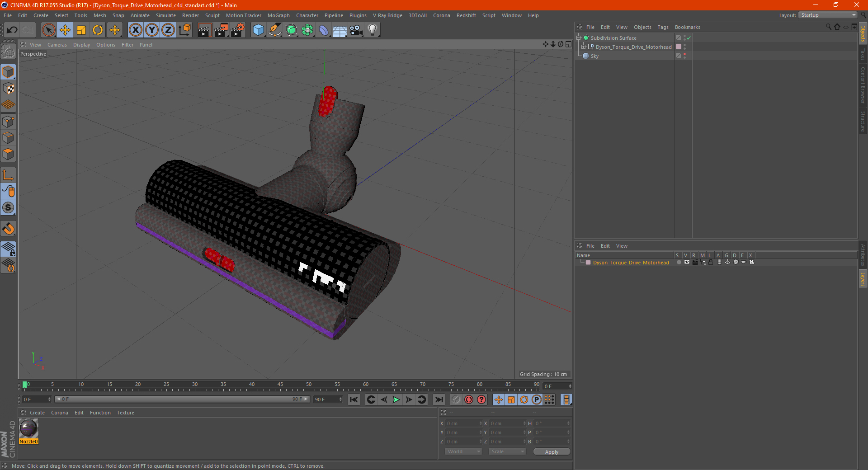This screenshot has width=868, height=470.
Task: Open the viewport Filter menu
Action: [x=127, y=45]
